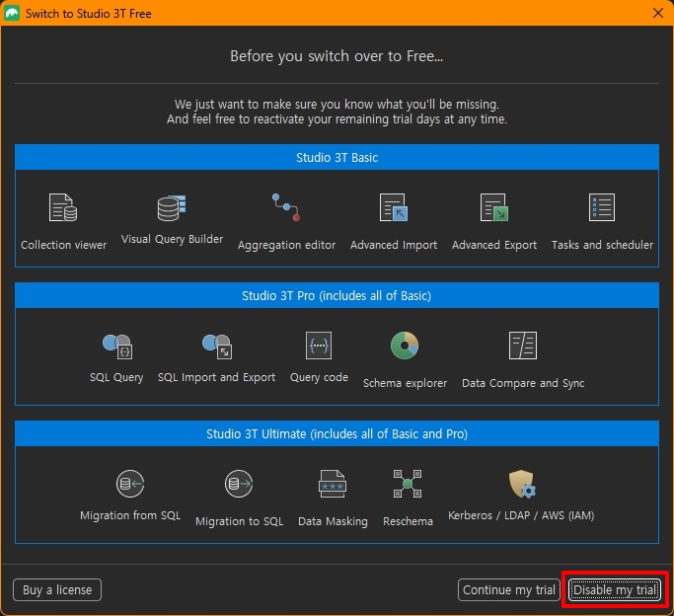The height and width of the screenshot is (616, 674).
Task: Click the 'Kerberos / LDAP / AWS (IAM)' label
Action: coord(521,515)
